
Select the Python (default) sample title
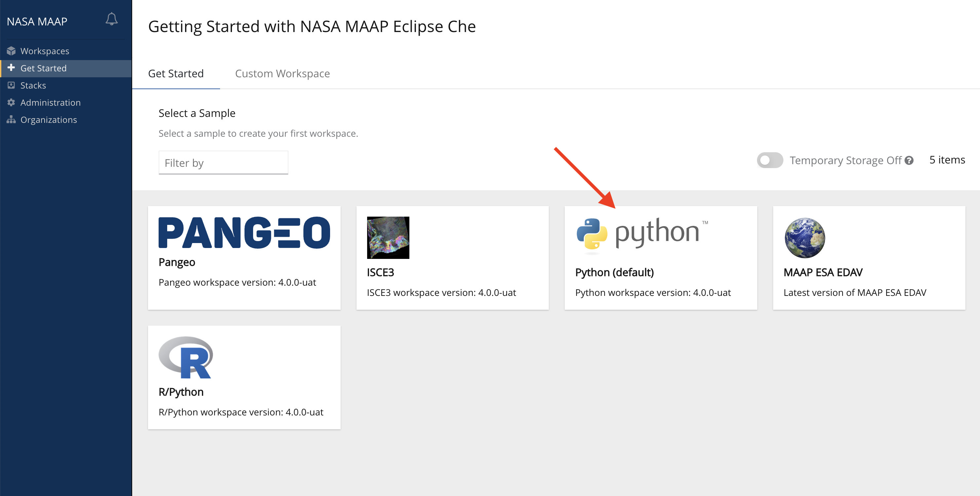point(615,272)
